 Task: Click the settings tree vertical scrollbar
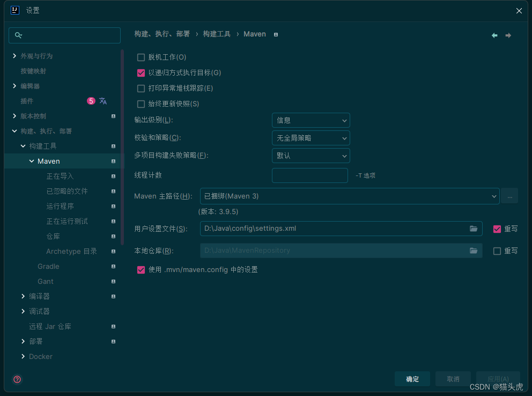(122, 148)
